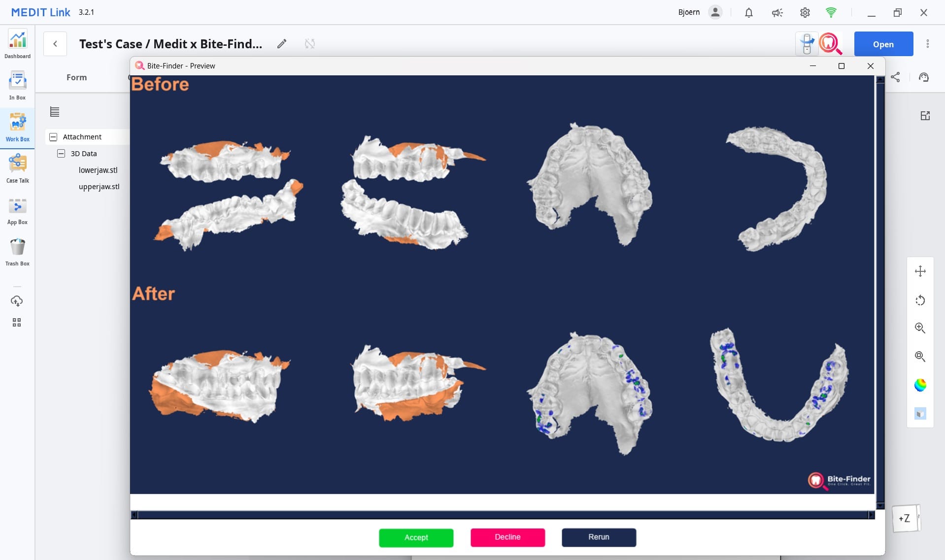945x560 pixels.
Task: Minimize the Bite-Finder Preview window
Action: pos(813,66)
